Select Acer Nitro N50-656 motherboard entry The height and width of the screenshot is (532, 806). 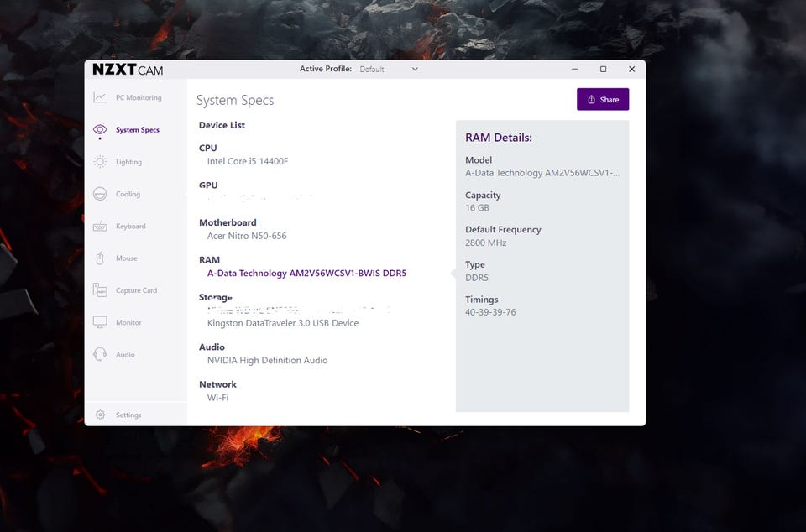click(247, 236)
